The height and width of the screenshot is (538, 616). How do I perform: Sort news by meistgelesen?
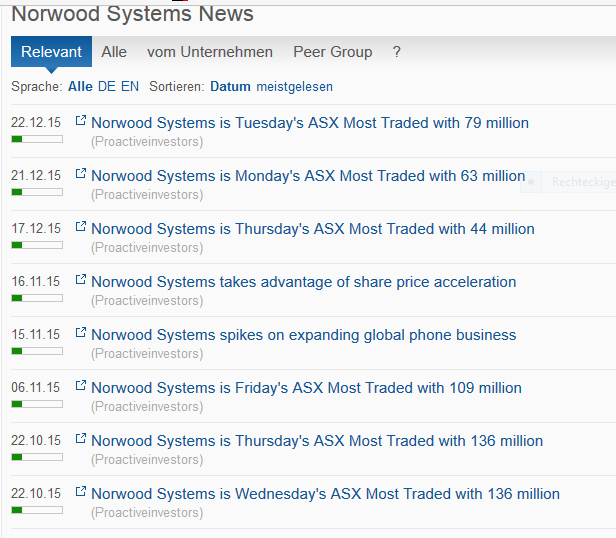pos(294,87)
